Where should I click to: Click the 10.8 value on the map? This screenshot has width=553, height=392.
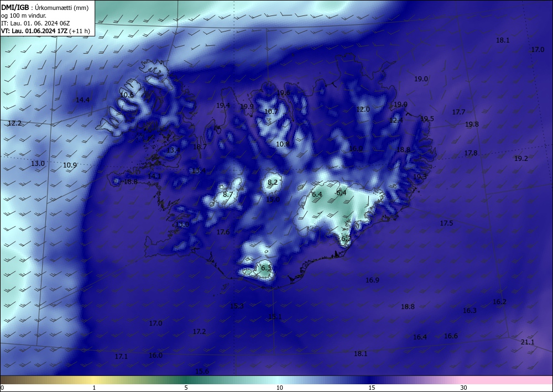tap(283, 144)
